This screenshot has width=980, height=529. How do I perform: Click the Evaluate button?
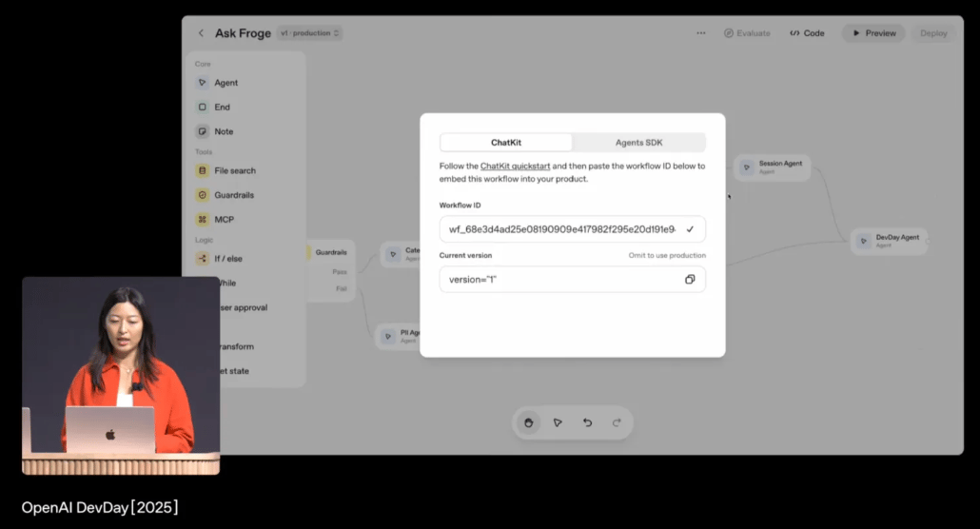[x=747, y=33]
